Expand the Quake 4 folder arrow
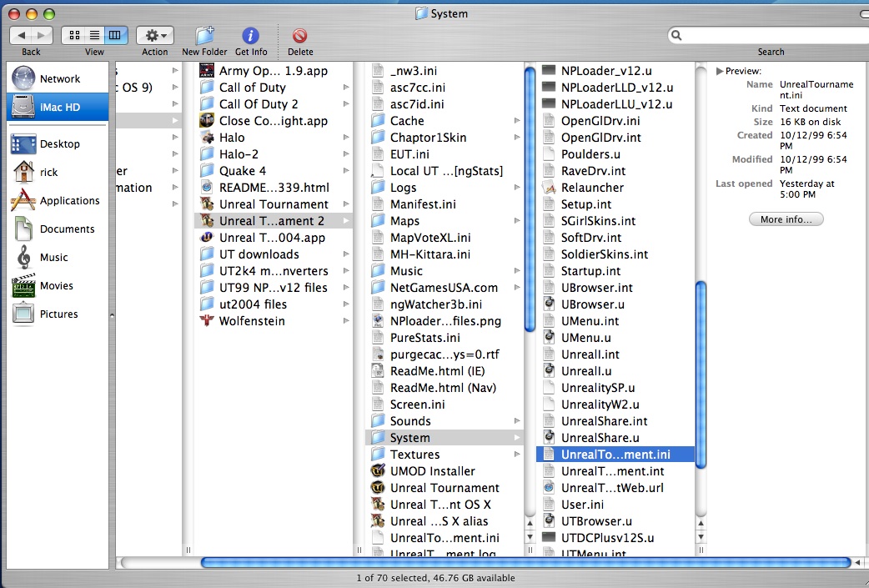Screen dimensions: 869x588 pyautogui.click(x=346, y=171)
